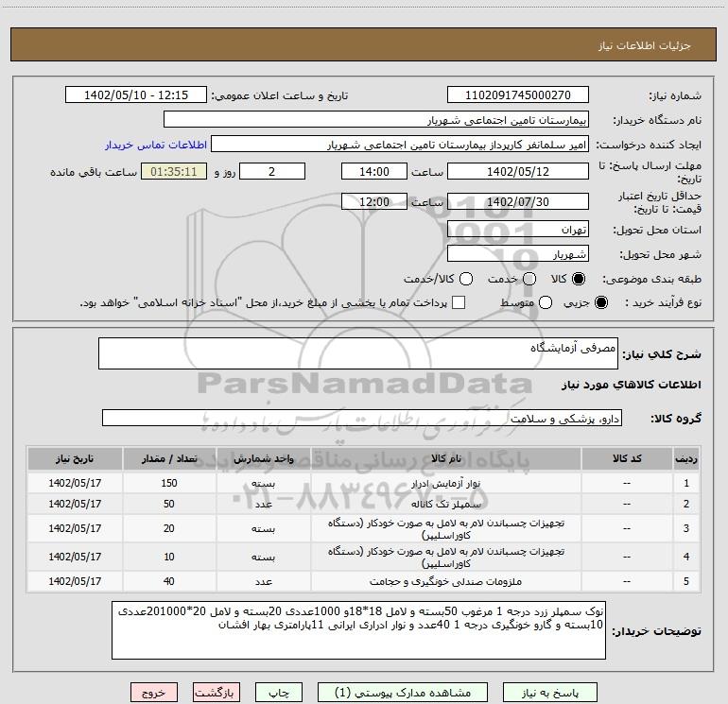728x704 pixels.
Task: Click date 1402/05/17 in row 5
Action: point(75,581)
